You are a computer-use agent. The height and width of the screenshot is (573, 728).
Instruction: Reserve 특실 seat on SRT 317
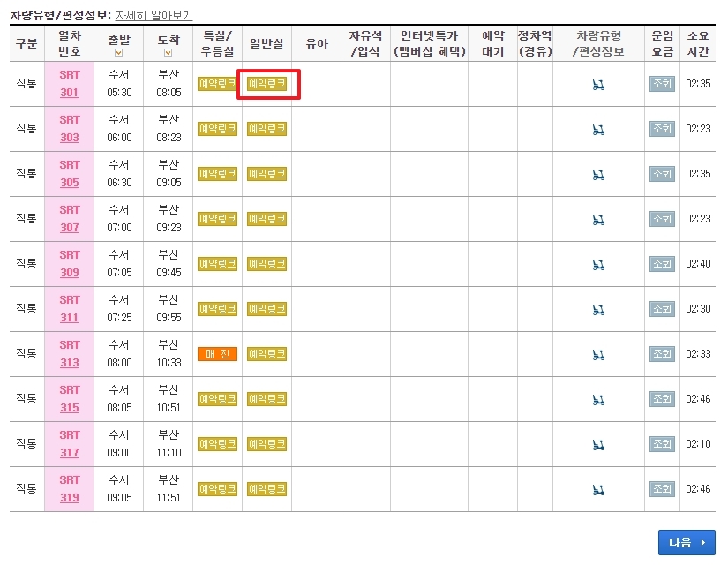(217, 444)
